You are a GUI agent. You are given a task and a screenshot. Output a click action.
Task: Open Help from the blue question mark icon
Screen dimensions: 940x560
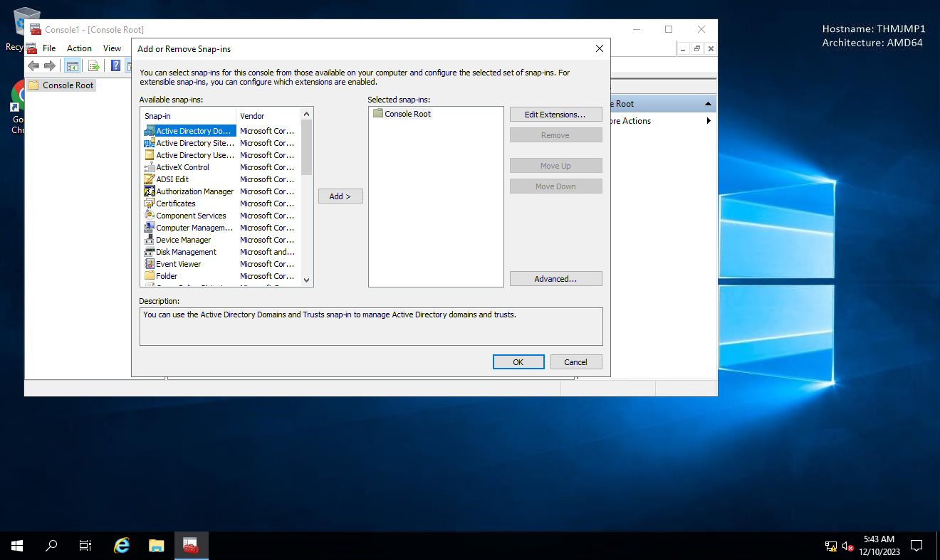[115, 66]
